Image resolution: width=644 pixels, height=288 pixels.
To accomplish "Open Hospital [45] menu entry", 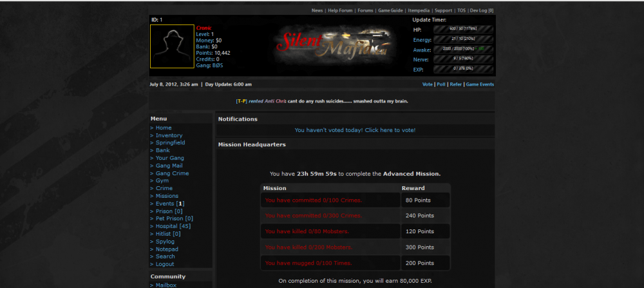I will (173, 226).
